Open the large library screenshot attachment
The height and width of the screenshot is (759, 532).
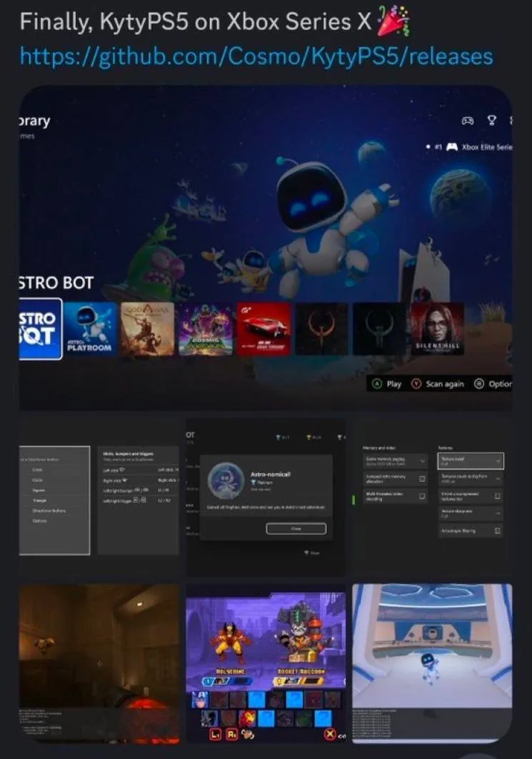tap(266, 248)
